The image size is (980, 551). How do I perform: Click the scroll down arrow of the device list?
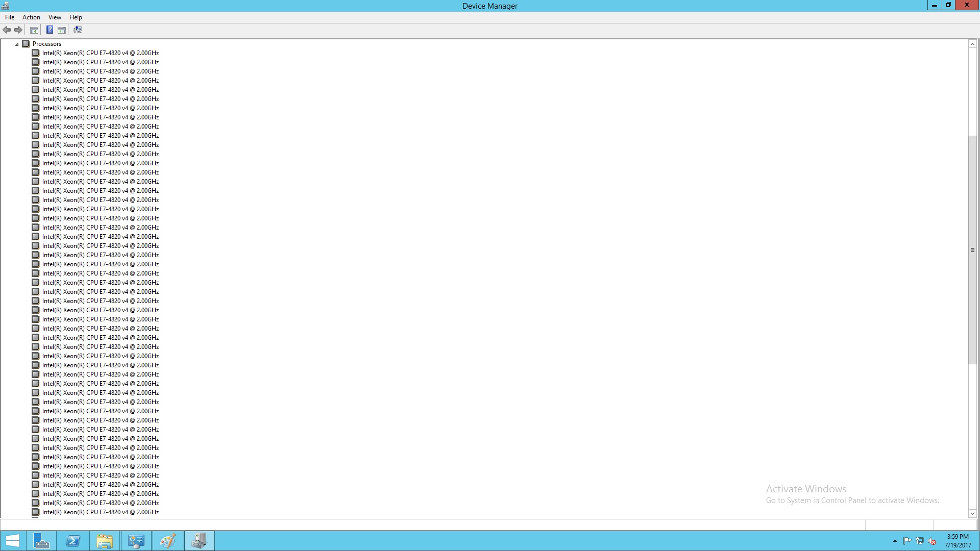click(972, 513)
